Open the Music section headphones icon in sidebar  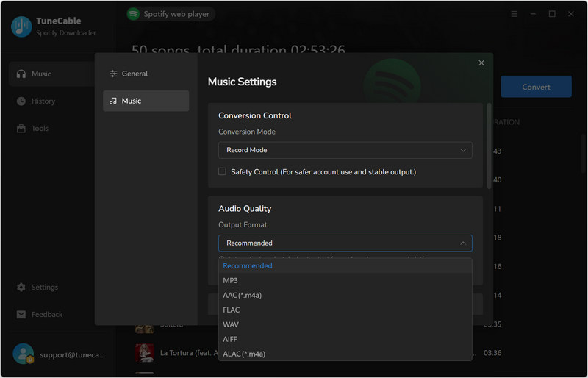(21, 74)
